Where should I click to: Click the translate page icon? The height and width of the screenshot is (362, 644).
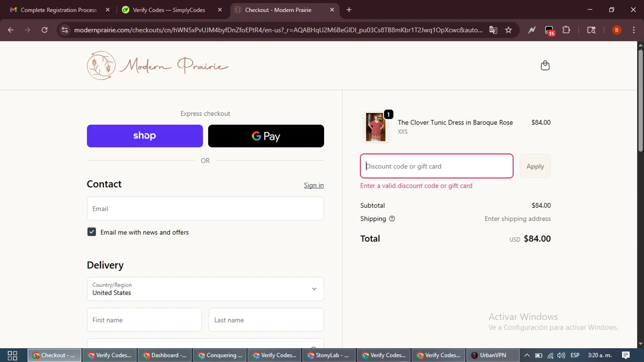pyautogui.click(x=493, y=30)
